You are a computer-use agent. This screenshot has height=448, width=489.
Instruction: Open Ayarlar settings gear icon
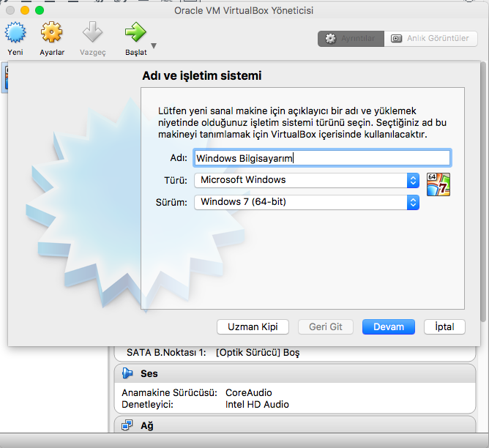pyautogui.click(x=52, y=32)
